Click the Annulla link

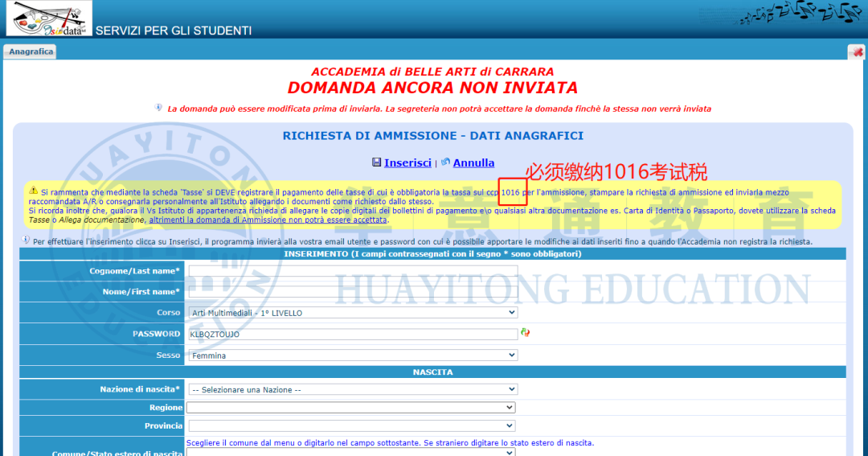click(473, 163)
